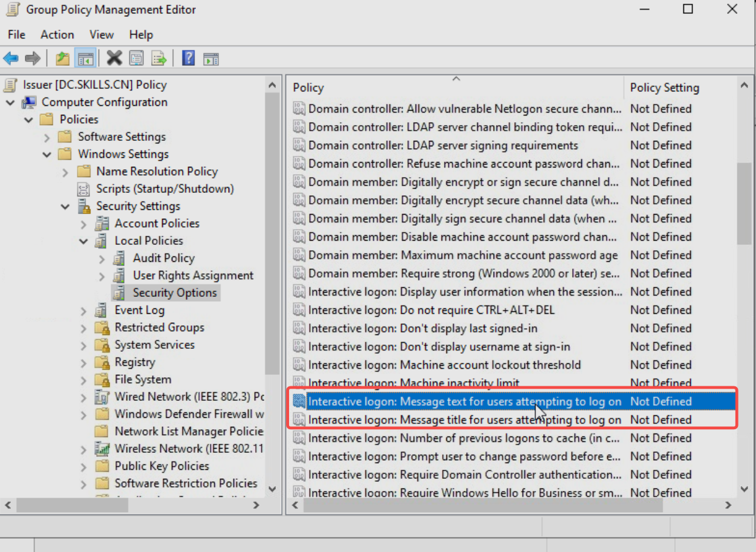Select Registry in the tree
The image size is (756, 552).
pos(135,362)
